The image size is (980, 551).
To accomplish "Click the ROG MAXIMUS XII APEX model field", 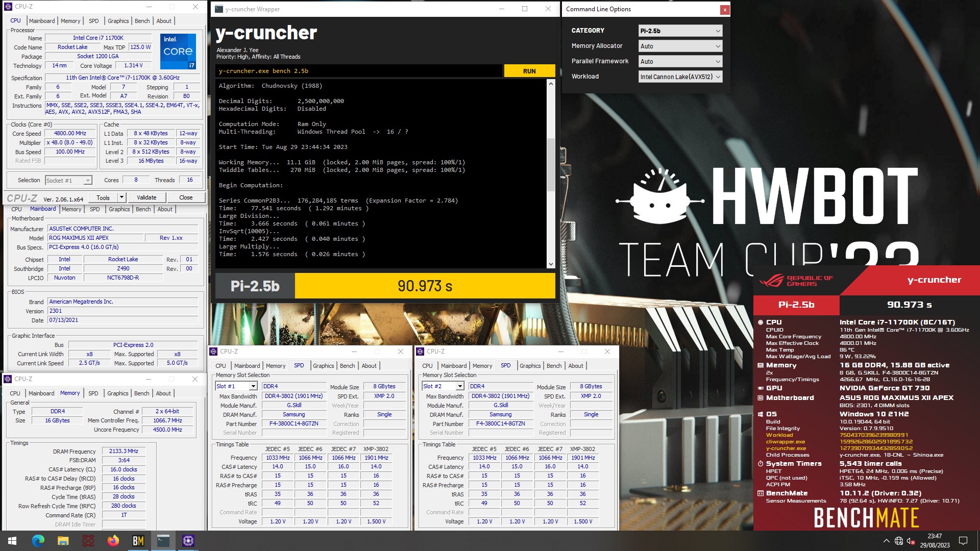I will tap(95, 238).
